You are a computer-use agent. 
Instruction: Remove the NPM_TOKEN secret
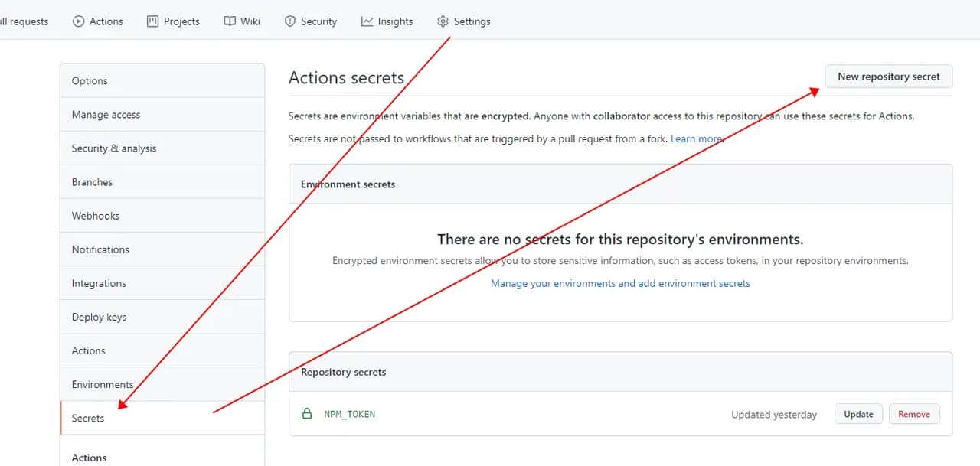pos(914,414)
